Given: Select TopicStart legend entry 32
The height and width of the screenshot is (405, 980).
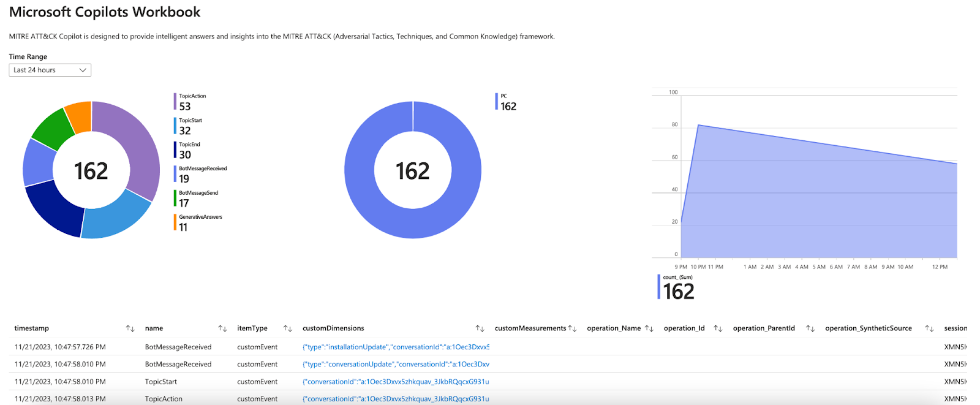Looking at the screenshot, I should (188, 126).
